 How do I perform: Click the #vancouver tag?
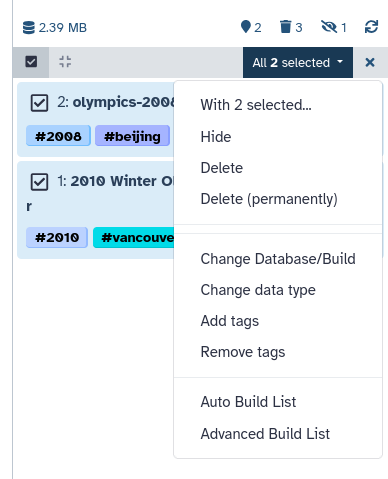point(134,237)
